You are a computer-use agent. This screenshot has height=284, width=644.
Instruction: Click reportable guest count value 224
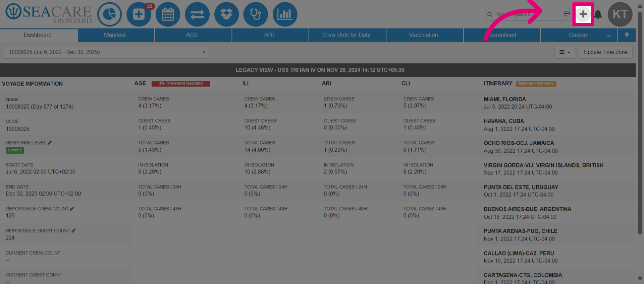pyautogui.click(x=10, y=238)
